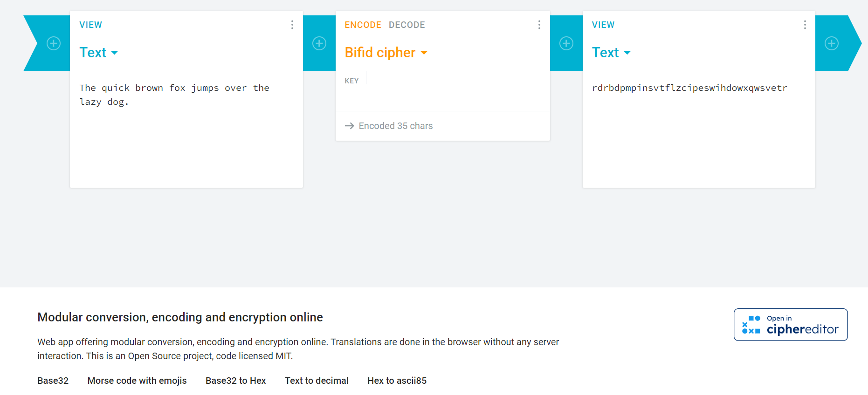Open the output Text viewer's three-dot menu
868x395 pixels.
(x=805, y=25)
